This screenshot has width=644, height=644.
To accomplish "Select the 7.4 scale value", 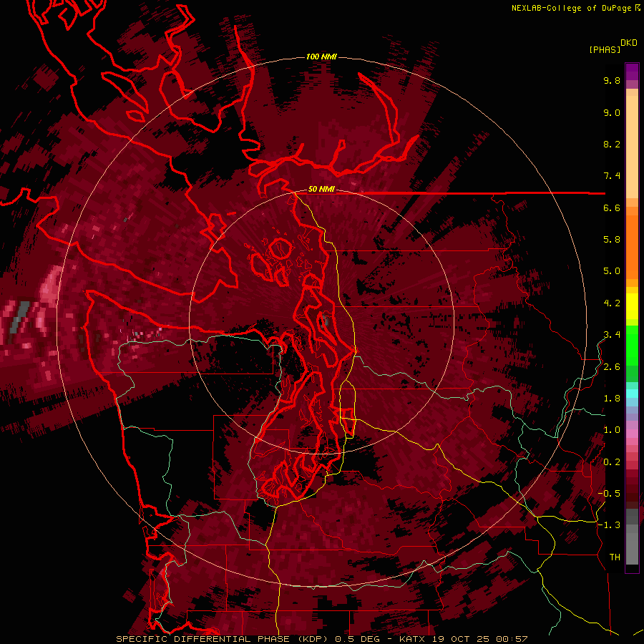I will [612, 176].
